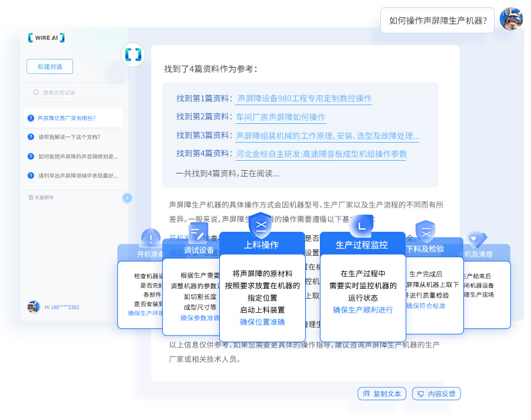
Task: Open reference link 车间厂房声屏障如何操作
Action: click(280, 117)
